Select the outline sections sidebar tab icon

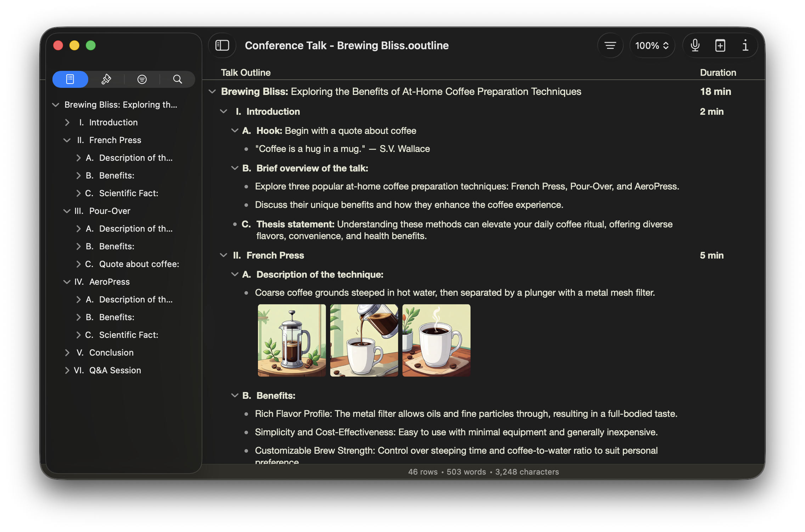[x=70, y=79]
